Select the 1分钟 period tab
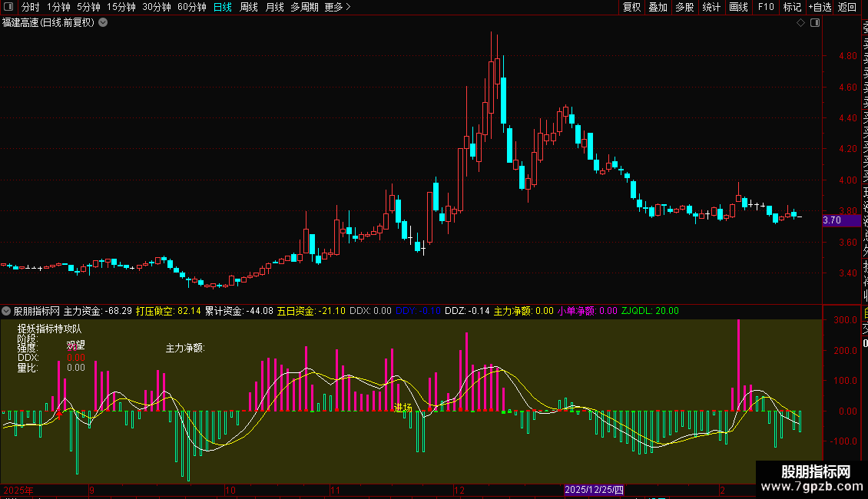868x499 pixels. (58, 7)
